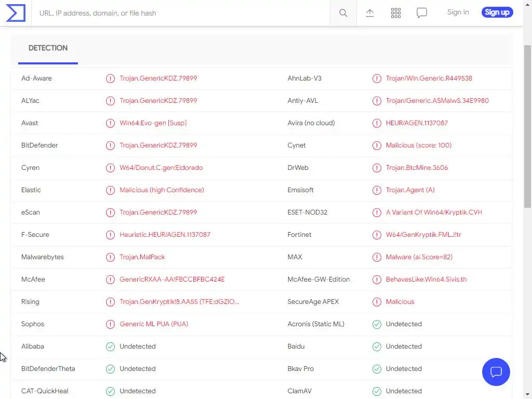
Task: Click alert icon in the eScan row
Action: [x=110, y=212]
